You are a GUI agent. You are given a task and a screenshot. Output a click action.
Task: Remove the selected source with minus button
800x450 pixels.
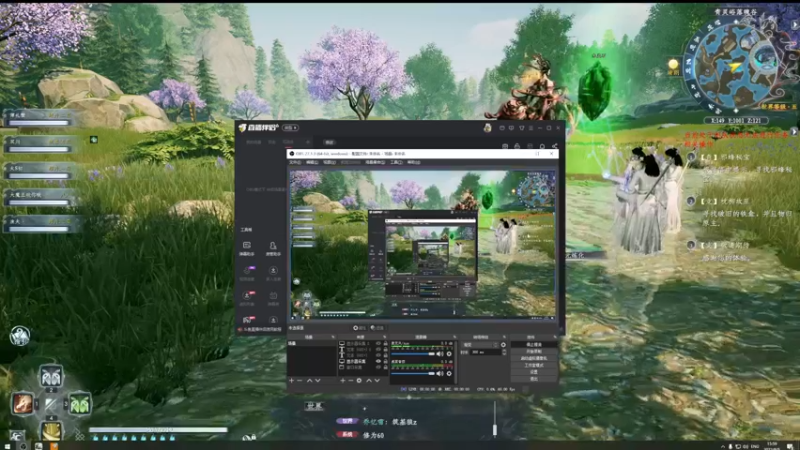[x=351, y=381]
